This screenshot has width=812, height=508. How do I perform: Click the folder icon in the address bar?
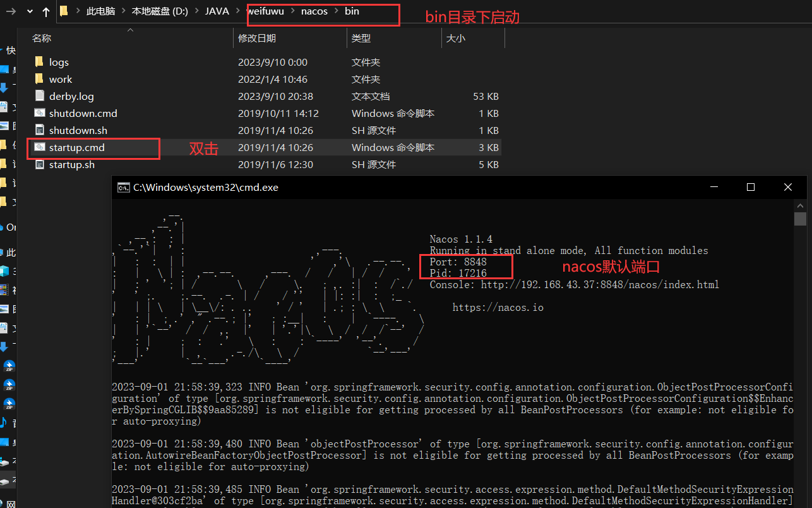[64, 11]
